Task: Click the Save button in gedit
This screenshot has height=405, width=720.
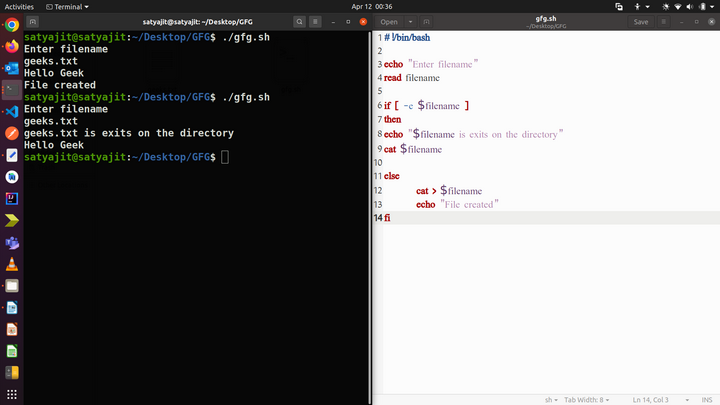Action: tap(641, 21)
